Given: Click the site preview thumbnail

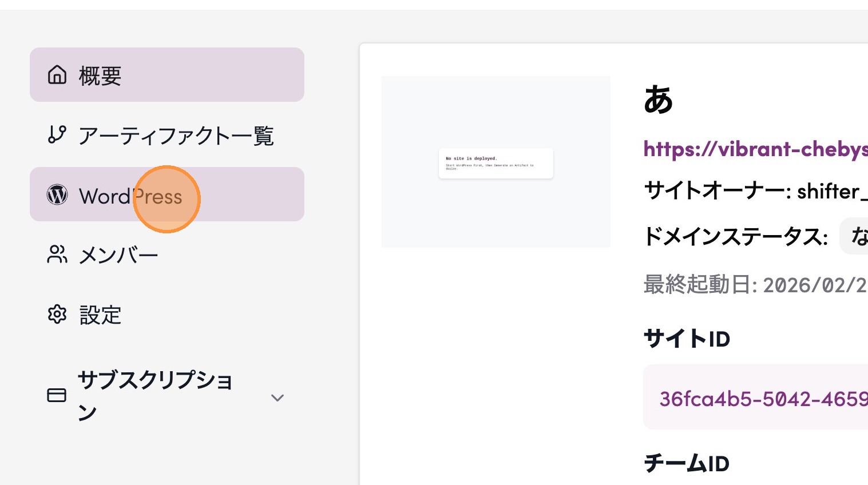Looking at the screenshot, I should pos(496,162).
